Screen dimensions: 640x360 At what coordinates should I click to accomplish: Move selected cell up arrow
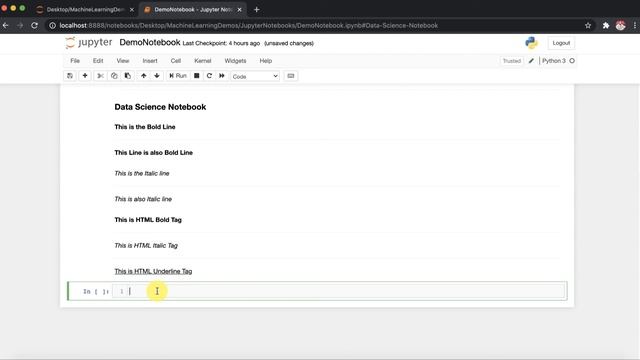[143, 76]
